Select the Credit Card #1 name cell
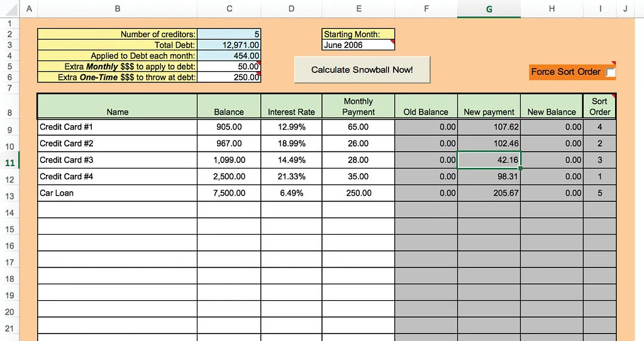Viewport: 644px width, 341px height. [118, 127]
